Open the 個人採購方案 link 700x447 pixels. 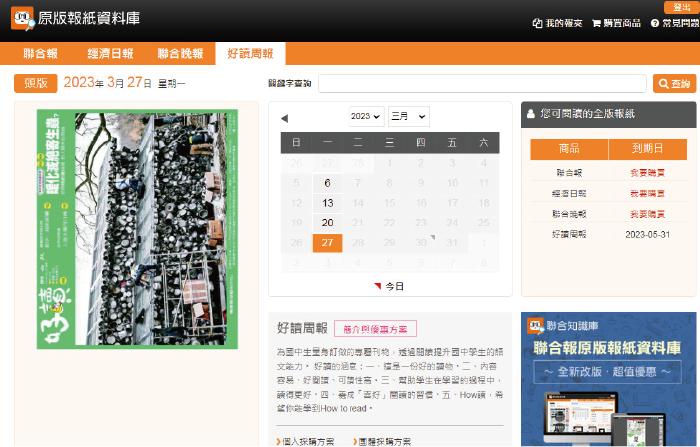pos(308,441)
